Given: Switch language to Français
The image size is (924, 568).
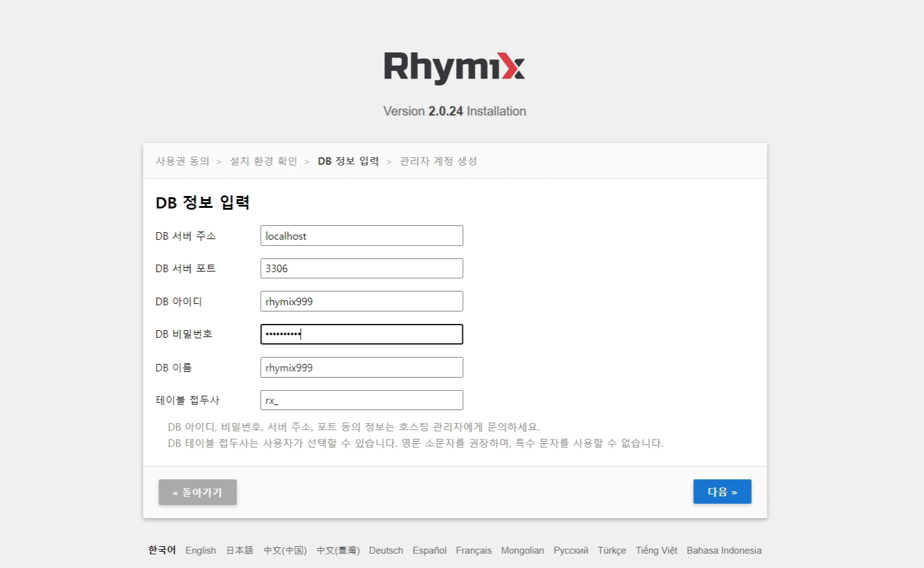Looking at the screenshot, I should pos(474,551).
